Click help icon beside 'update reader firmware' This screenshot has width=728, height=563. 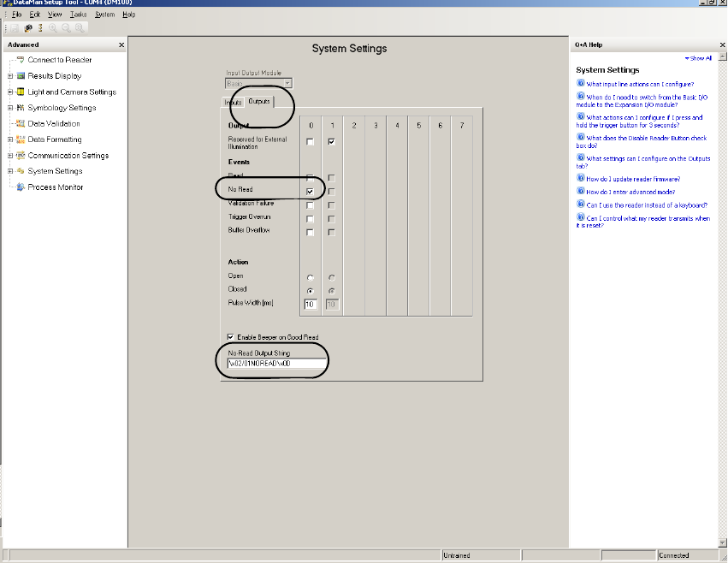[x=580, y=178]
